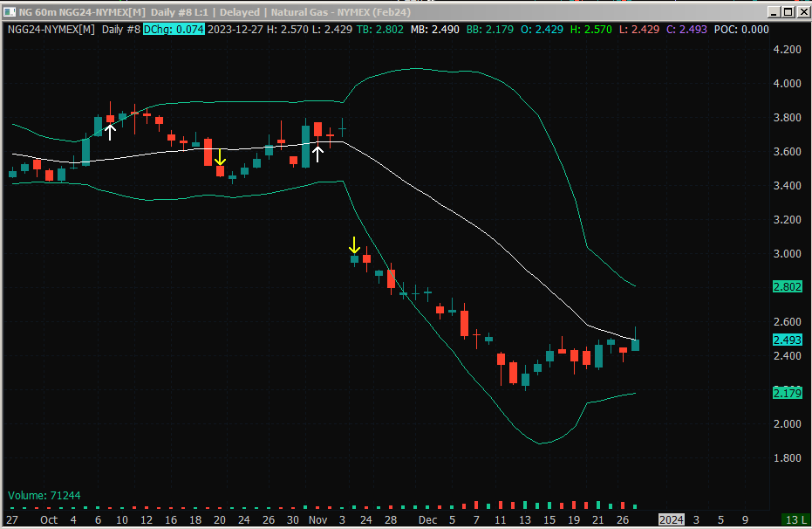The height and width of the screenshot is (529, 812).
Task: Click the 3.000 price axis label
Action: [787, 253]
